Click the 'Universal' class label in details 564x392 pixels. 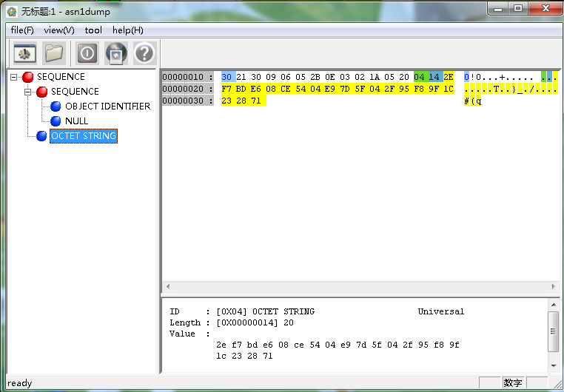coord(441,311)
